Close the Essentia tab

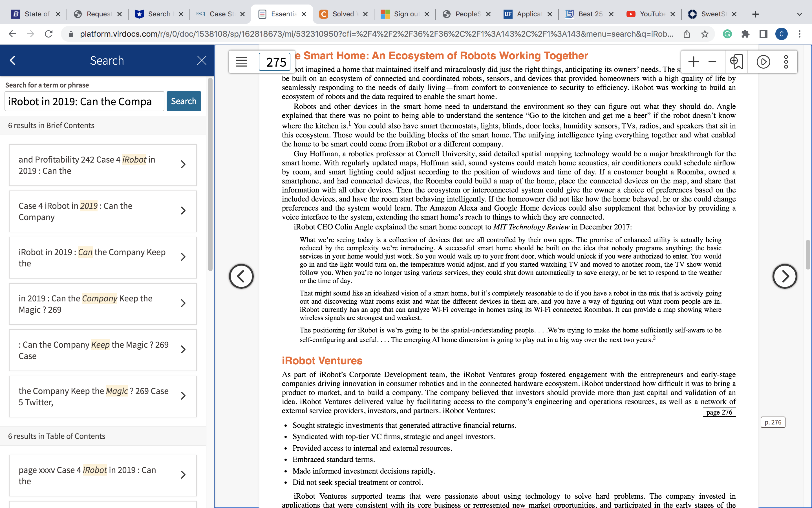(x=304, y=14)
